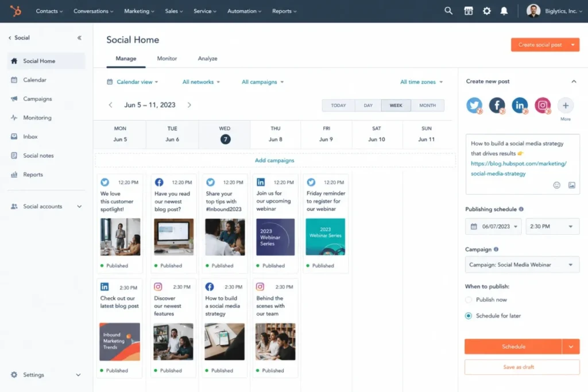Screen dimensions: 588x392
Task: Go to next week arrow
Action: tap(189, 105)
